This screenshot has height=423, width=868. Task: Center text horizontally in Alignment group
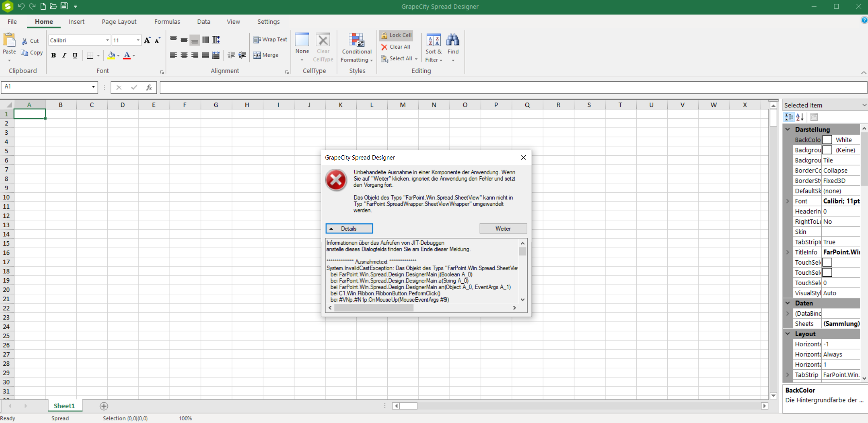coord(184,55)
